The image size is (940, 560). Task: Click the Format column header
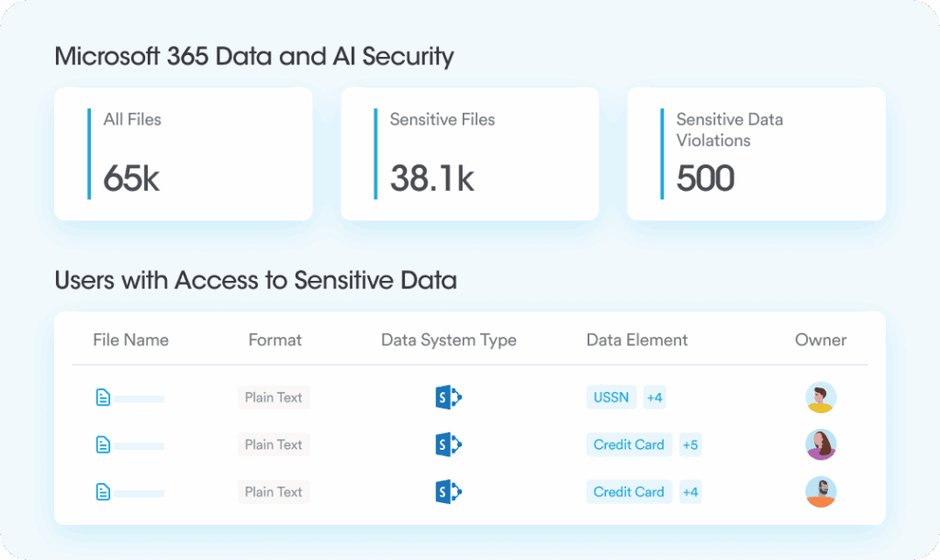pos(275,340)
